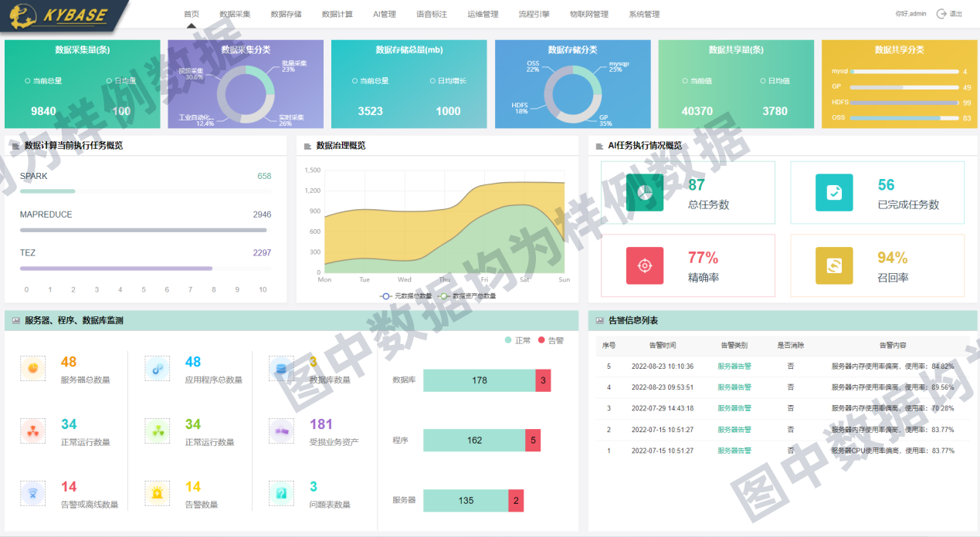
Task: Click the pie chart icon for 总任务数
Action: [x=645, y=192]
